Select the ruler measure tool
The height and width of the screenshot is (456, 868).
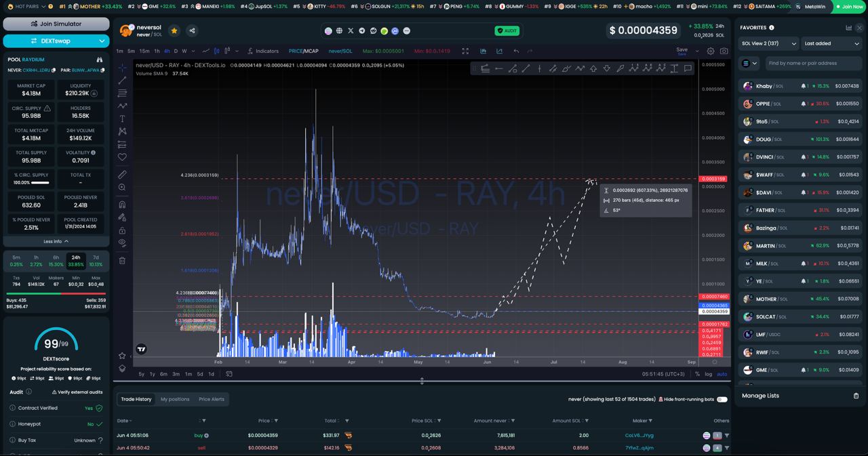point(122,174)
